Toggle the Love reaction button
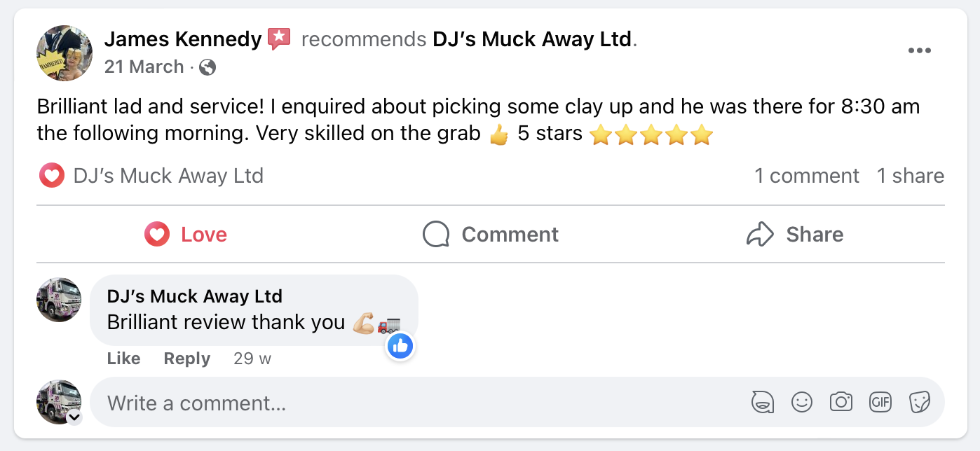Image resolution: width=980 pixels, height=451 pixels. click(x=186, y=234)
